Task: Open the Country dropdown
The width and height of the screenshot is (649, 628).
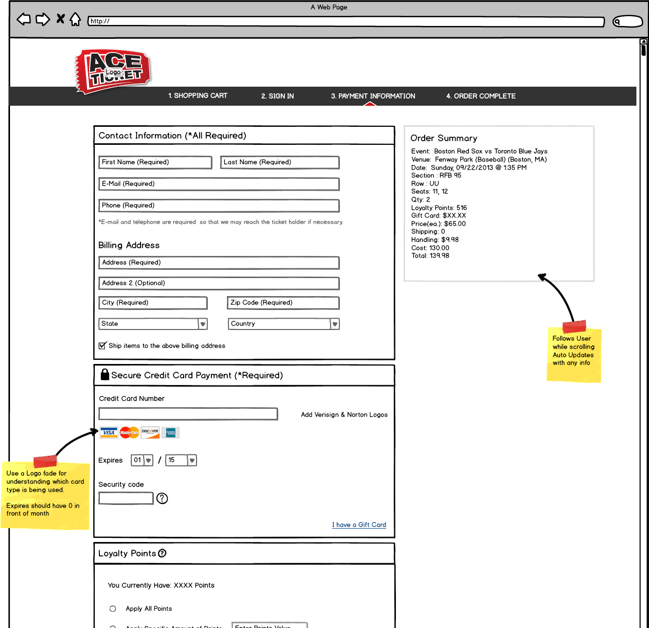Action: point(284,324)
